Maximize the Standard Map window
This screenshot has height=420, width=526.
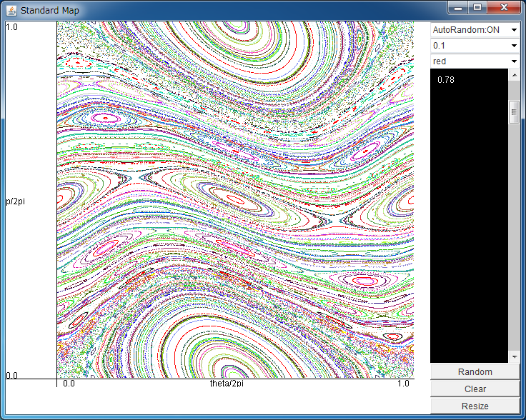(x=477, y=8)
